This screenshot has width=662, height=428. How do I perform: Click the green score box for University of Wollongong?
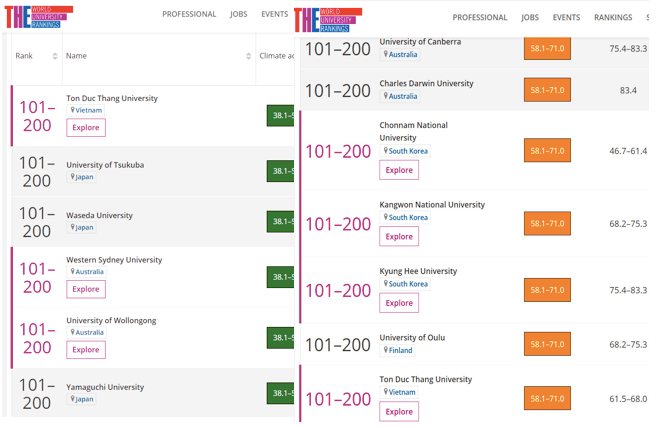(280, 338)
